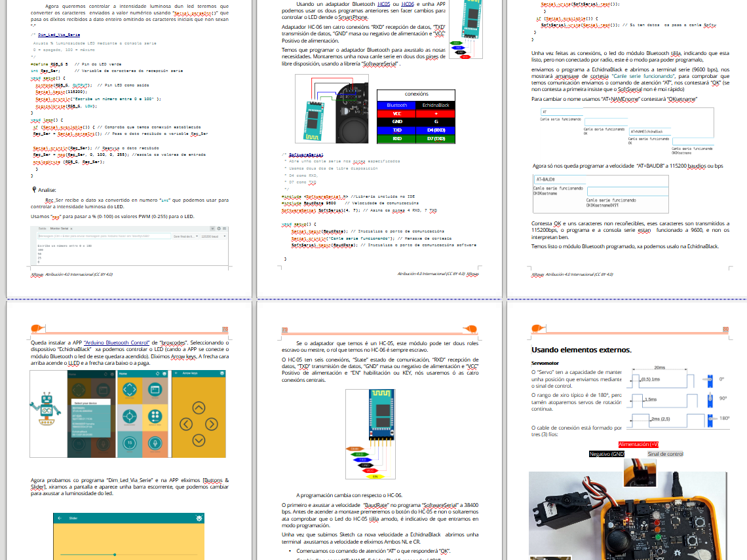747x560 pixels.
Task: Click the settings gear in Slider screenshot
Action: tap(199, 518)
